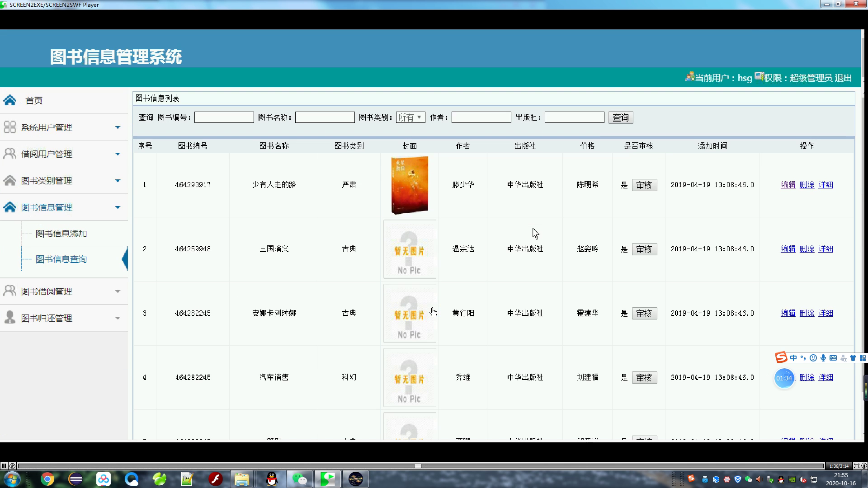Open the Windows Start button
Viewport: 868px width, 488px height.
[x=11, y=479]
